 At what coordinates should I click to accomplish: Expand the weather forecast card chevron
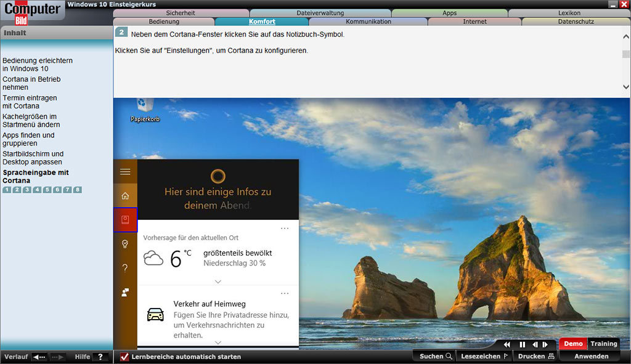218,281
